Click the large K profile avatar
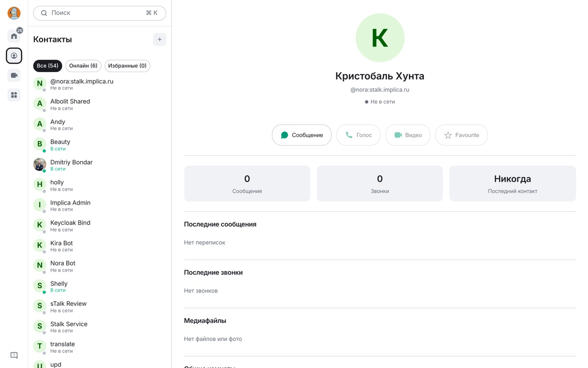 pos(380,38)
